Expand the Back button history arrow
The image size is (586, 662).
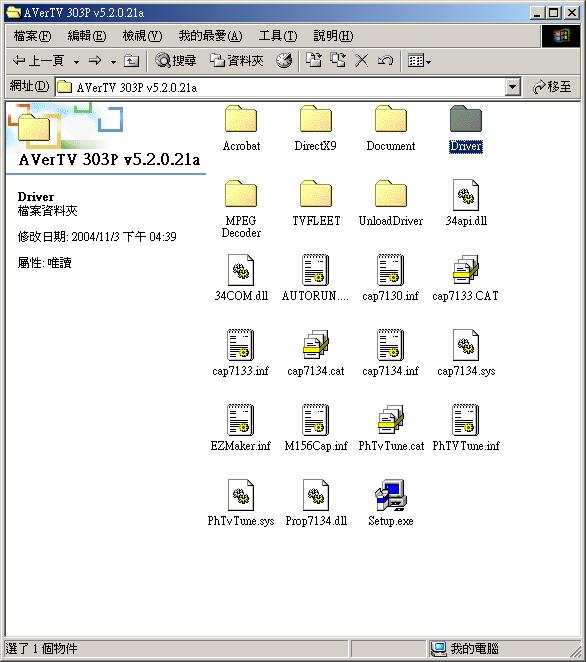76,62
